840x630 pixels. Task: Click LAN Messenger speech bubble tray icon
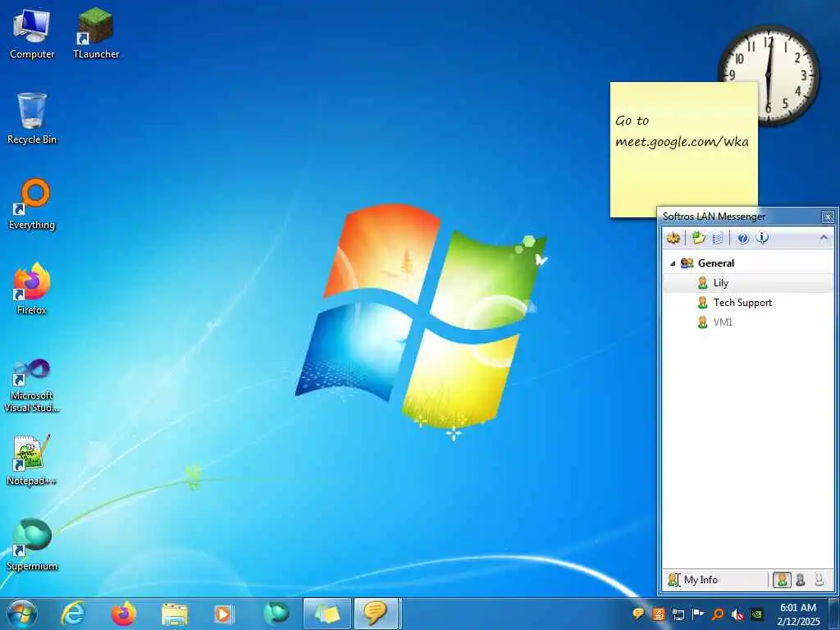[638, 614]
